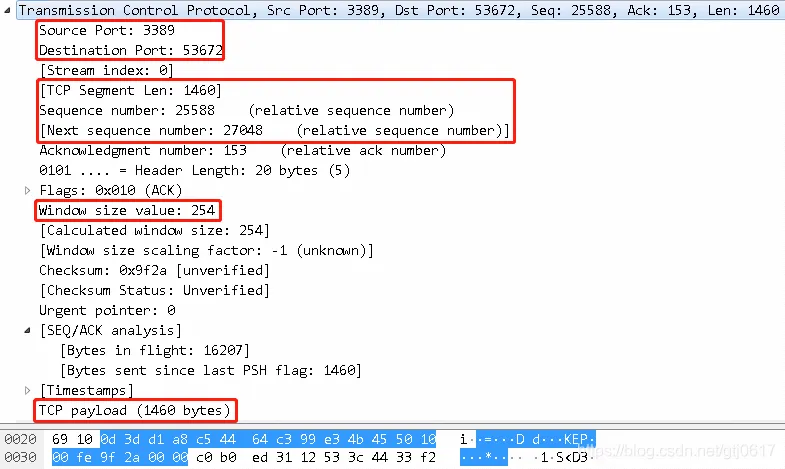This screenshot has width=785, height=469.
Task: Click hex byte c3 in row 0020
Action: (284, 439)
